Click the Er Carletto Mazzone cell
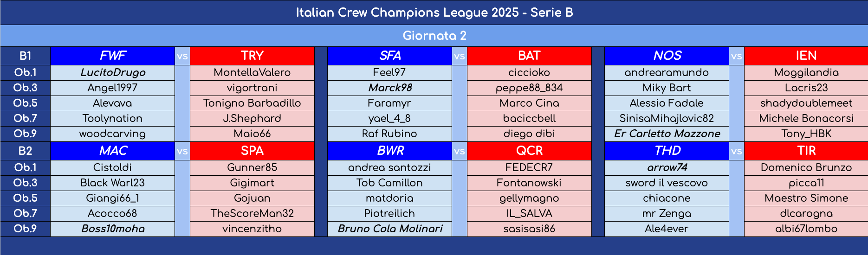The width and height of the screenshot is (868, 255). tap(667, 134)
